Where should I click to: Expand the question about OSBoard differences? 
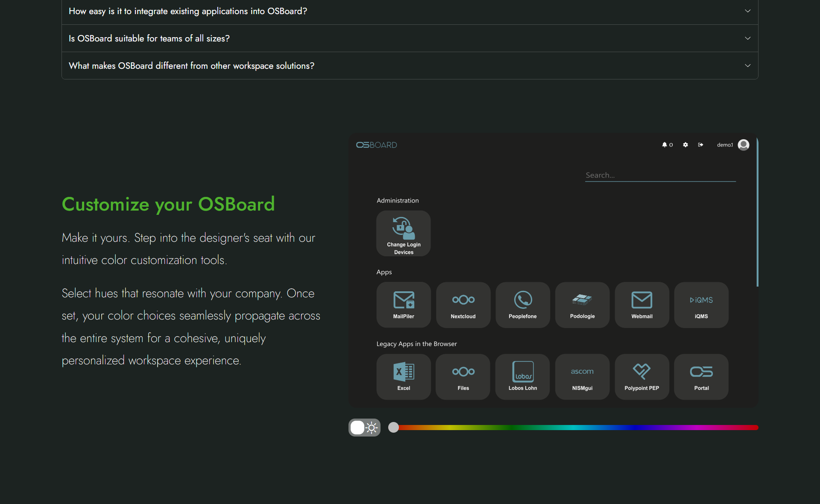click(x=410, y=65)
